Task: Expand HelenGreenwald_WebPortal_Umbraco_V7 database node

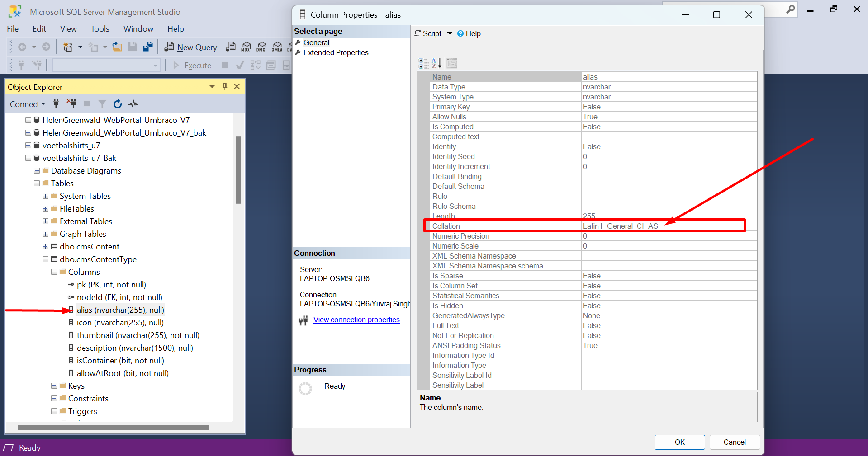Action: click(28, 120)
